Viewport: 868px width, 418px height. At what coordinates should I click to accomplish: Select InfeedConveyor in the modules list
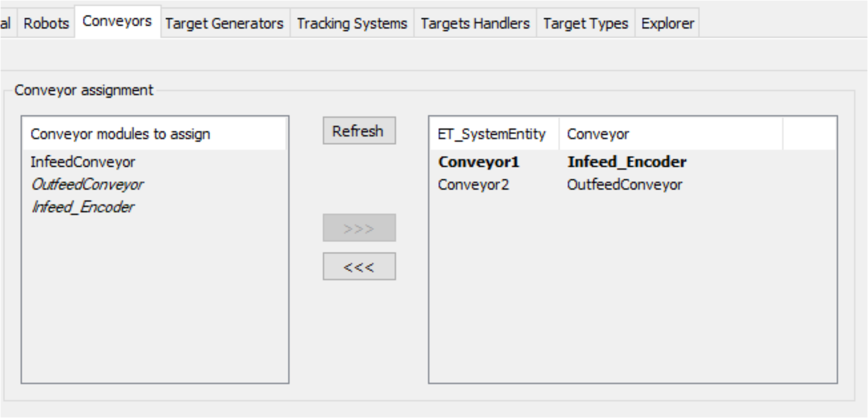point(83,162)
